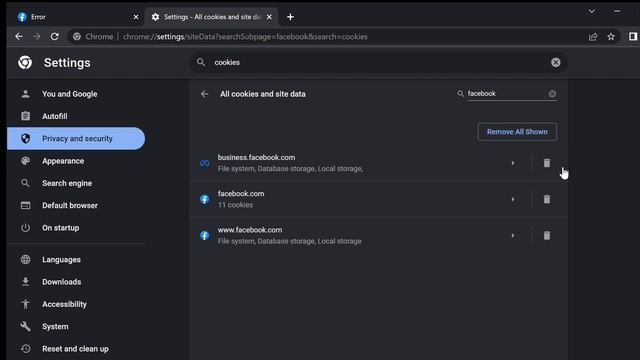Bookmark this page with star icon
Image resolution: width=640 pixels, height=360 pixels.
pyautogui.click(x=611, y=37)
